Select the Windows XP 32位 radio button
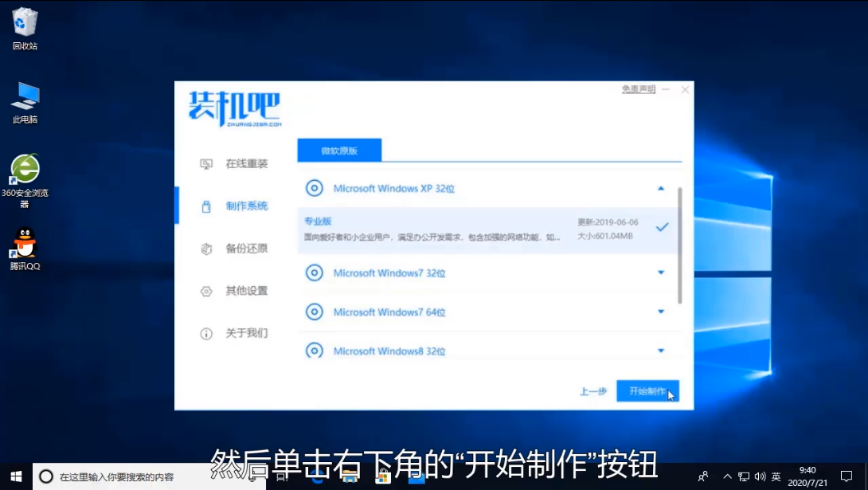This screenshot has width=868, height=490. 315,188
